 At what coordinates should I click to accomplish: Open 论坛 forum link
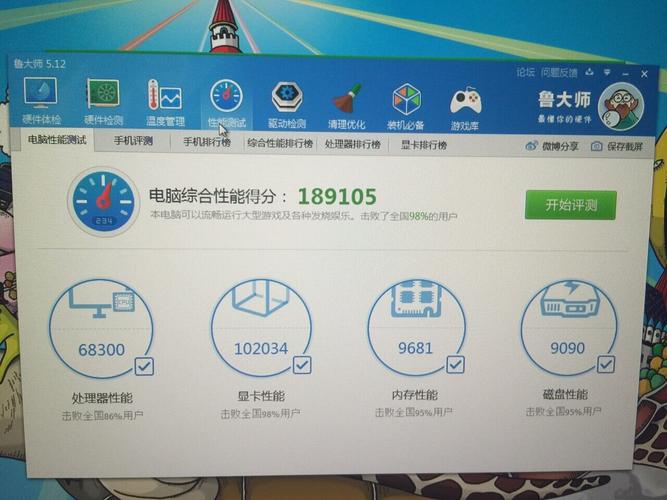tap(525, 72)
